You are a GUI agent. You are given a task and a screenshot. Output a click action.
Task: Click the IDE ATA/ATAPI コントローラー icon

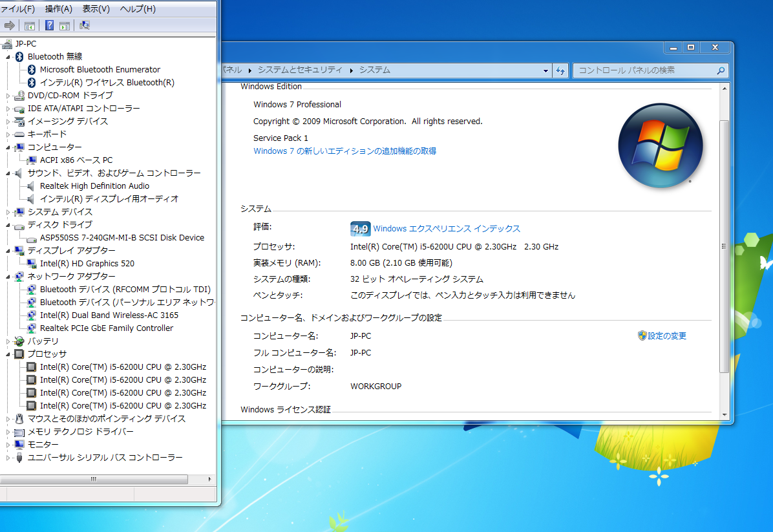pos(19,109)
